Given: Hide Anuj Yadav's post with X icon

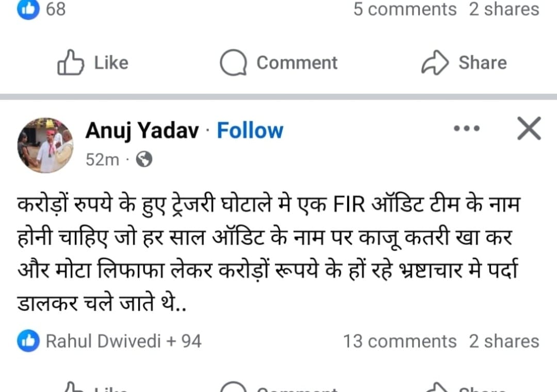Looking at the screenshot, I should [529, 128].
